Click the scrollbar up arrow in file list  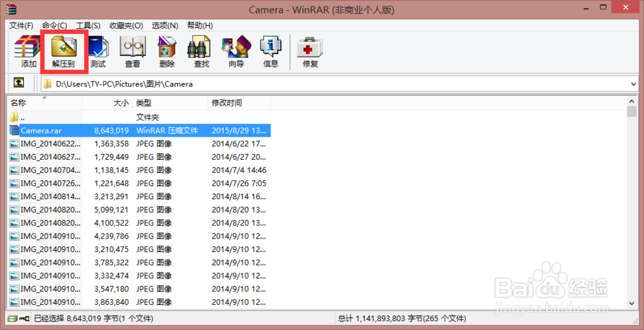point(632,101)
